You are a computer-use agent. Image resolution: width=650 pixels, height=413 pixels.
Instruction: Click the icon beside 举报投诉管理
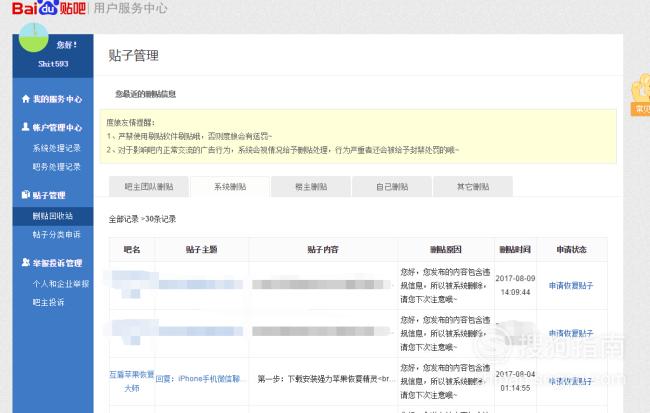[x=26, y=262]
